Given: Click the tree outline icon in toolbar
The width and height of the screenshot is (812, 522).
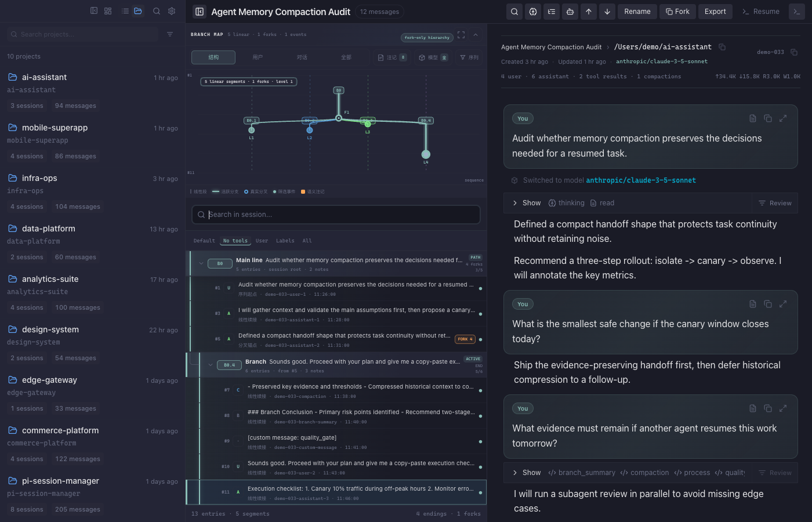Looking at the screenshot, I should click(x=552, y=12).
